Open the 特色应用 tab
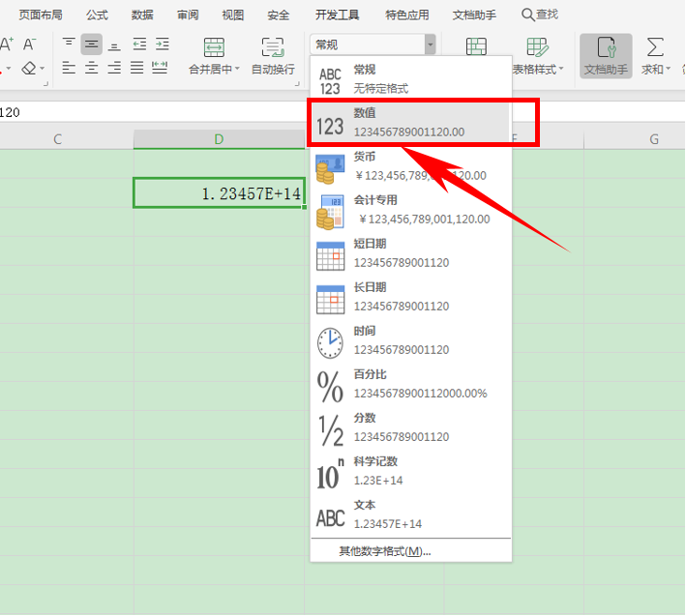 click(407, 15)
